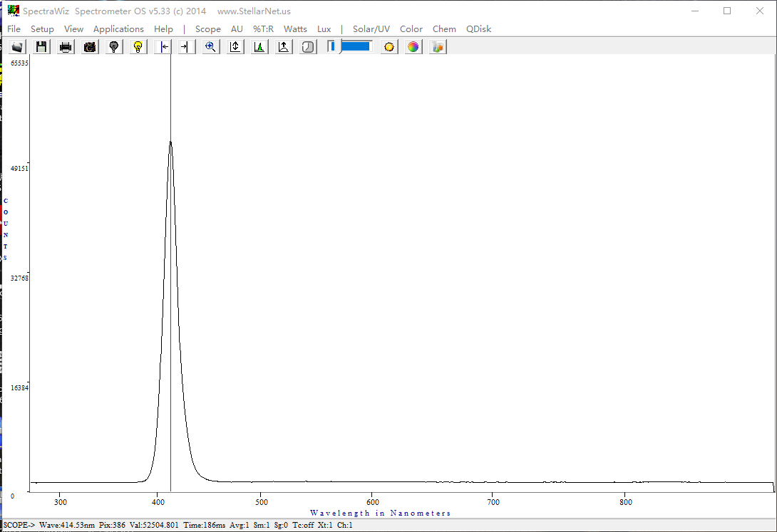Click the left cursor marker arrow icon
Image resolution: width=777 pixels, height=532 pixels.
tap(163, 47)
